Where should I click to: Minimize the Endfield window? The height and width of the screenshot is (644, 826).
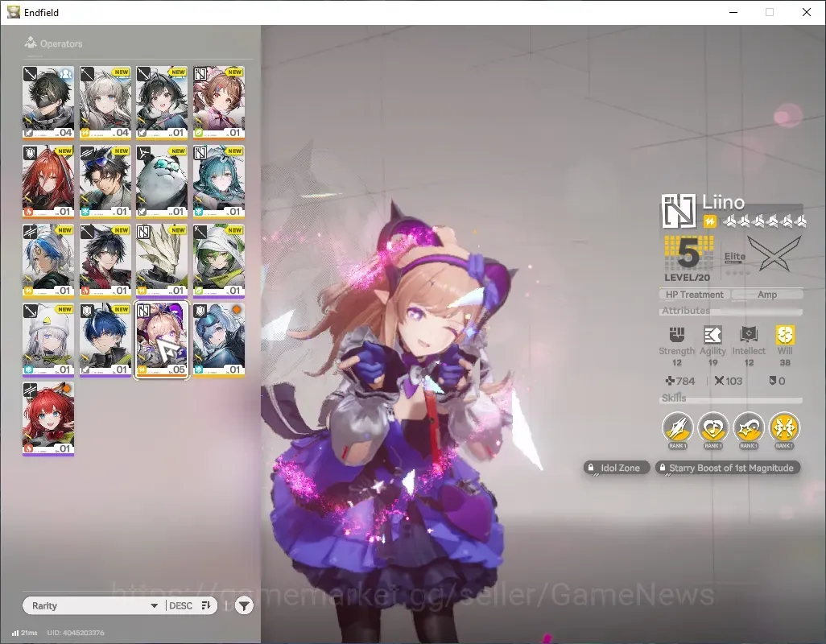click(733, 12)
